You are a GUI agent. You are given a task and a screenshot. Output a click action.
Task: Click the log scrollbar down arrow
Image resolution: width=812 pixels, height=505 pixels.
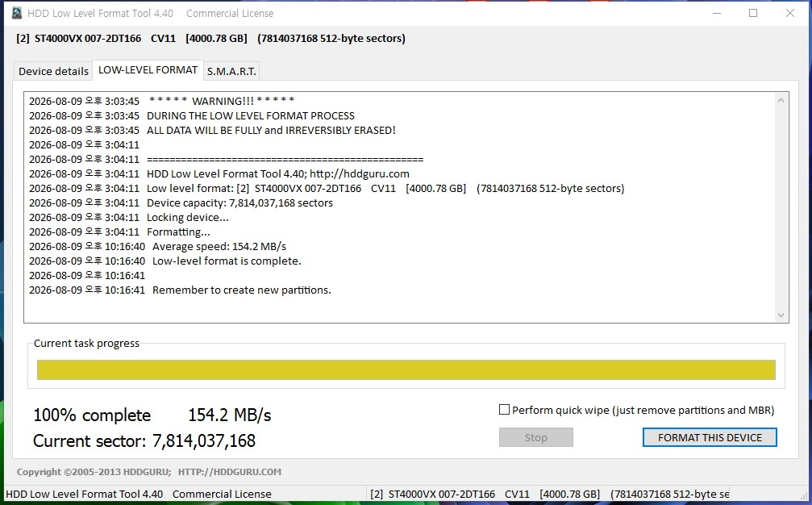(x=781, y=315)
